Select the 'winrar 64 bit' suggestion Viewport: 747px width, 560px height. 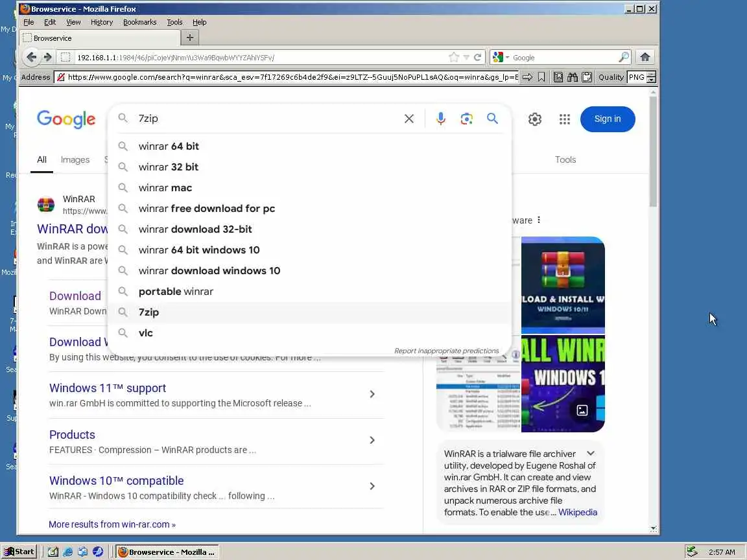(x=310, y=146)
